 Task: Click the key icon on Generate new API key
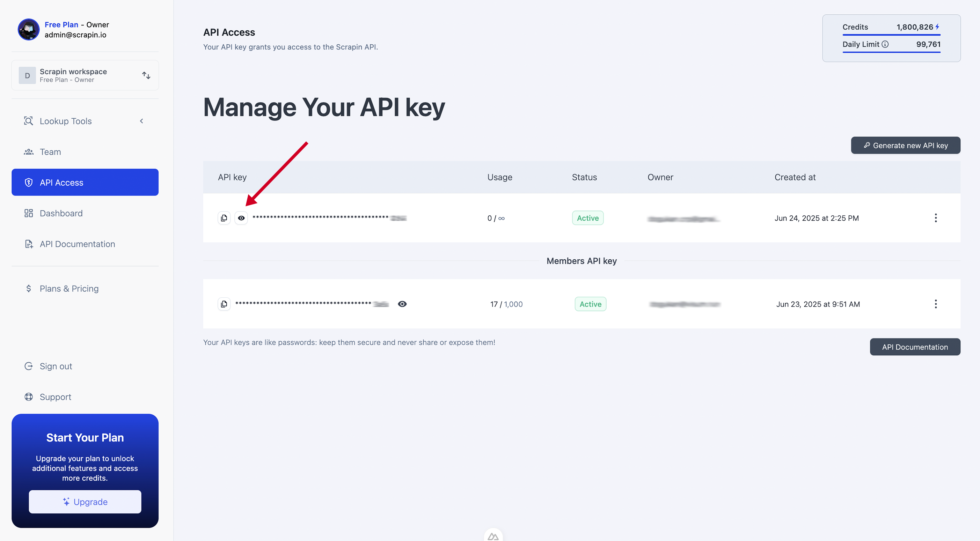point(866,145)
